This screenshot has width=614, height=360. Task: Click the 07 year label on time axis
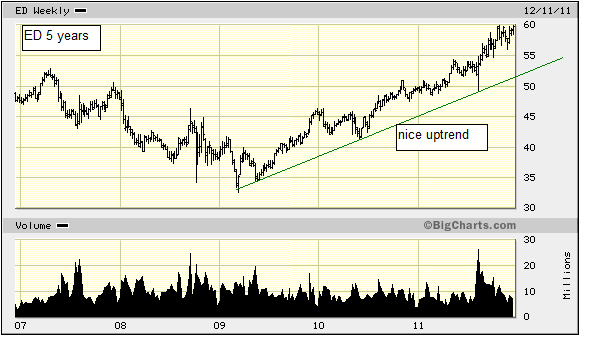(x=20, y=326)
